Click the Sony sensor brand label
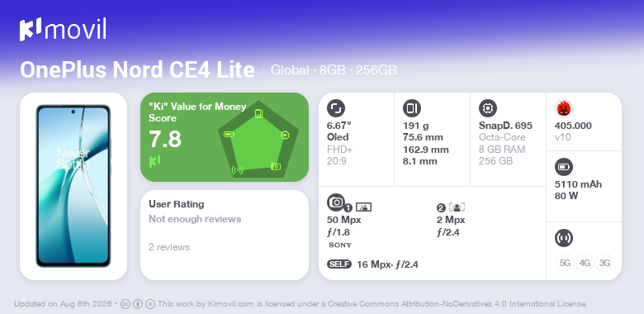The image size is (644, 314). click(340, 245)
